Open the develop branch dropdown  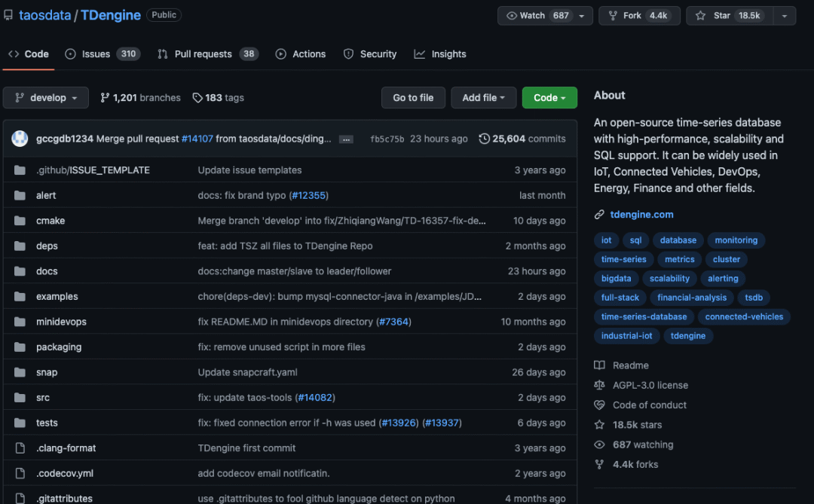[x=46, y=98]
